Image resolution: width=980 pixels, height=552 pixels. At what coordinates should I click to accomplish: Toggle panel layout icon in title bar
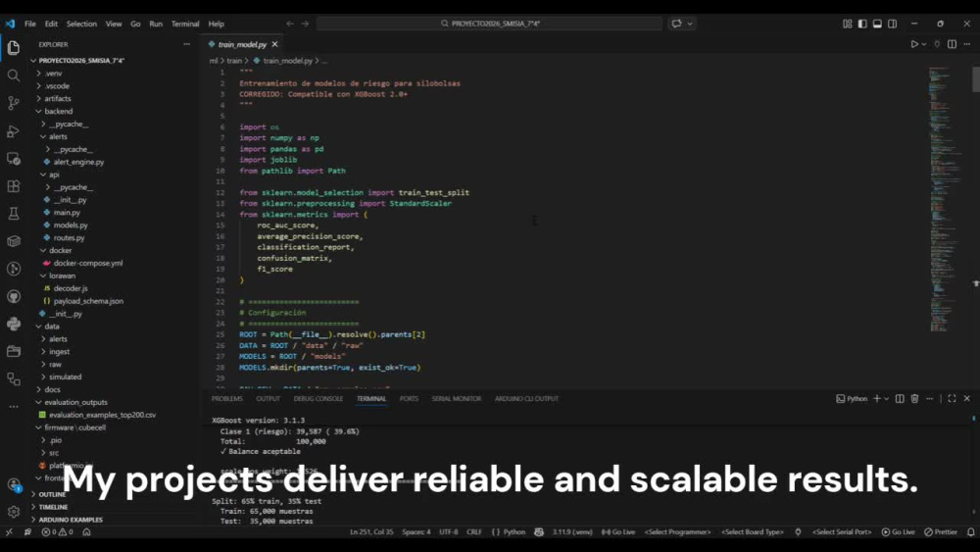pyautogui.click(x=877, y=24)
